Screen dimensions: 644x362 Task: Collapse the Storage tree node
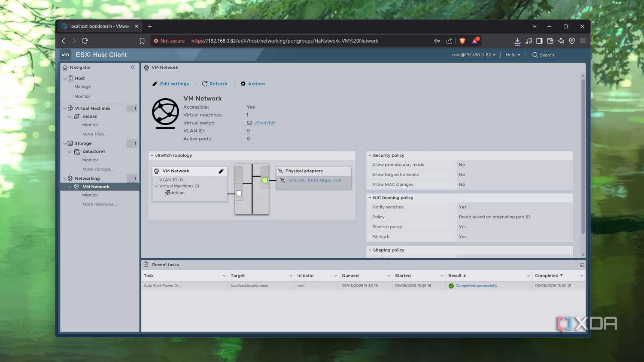(65, 144)
